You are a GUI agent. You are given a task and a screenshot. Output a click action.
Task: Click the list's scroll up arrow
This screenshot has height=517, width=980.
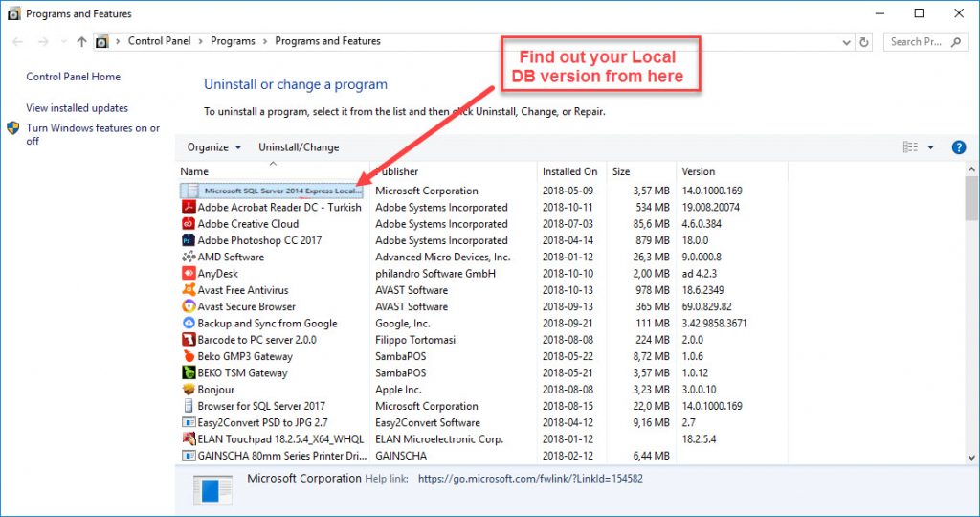[x=971, y=169]
